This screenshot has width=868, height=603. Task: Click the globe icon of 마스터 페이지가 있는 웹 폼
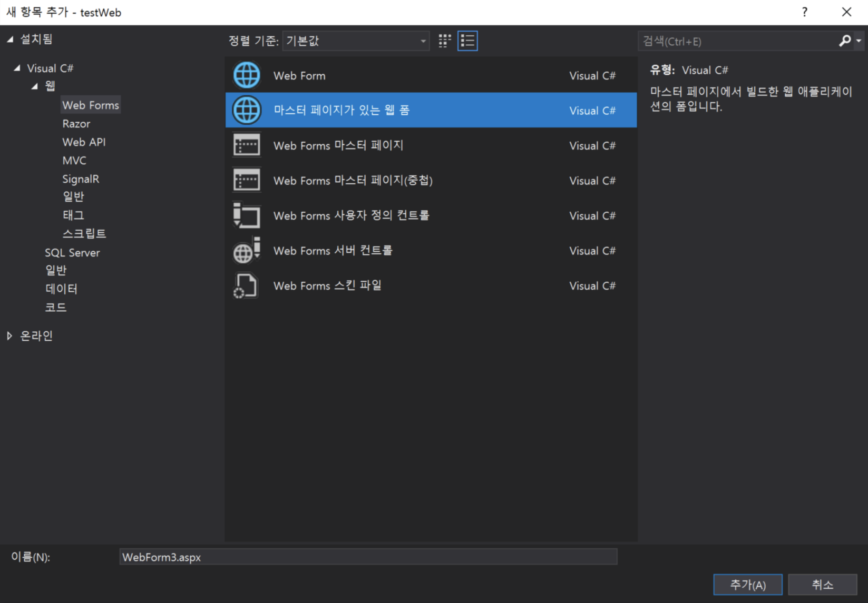coord(247,110)
